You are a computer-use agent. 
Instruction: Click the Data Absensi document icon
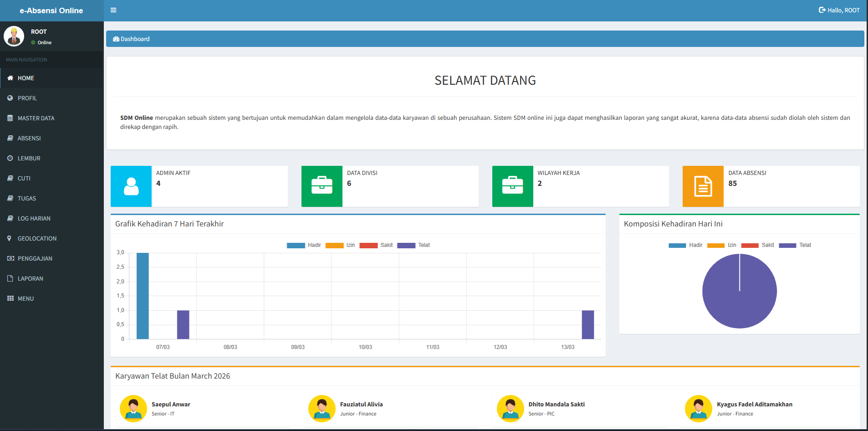pos(703,186)
